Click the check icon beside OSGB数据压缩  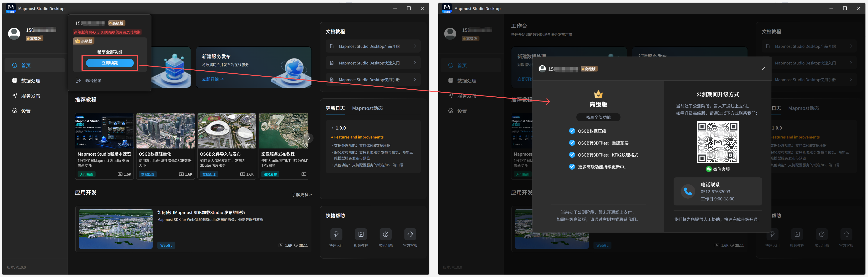coord(572,131)
